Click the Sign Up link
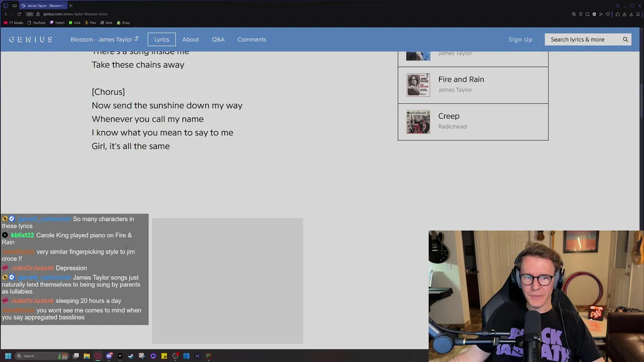Image resolution: width=644 pixels, height=362 pixels. [x=520, y=39]
